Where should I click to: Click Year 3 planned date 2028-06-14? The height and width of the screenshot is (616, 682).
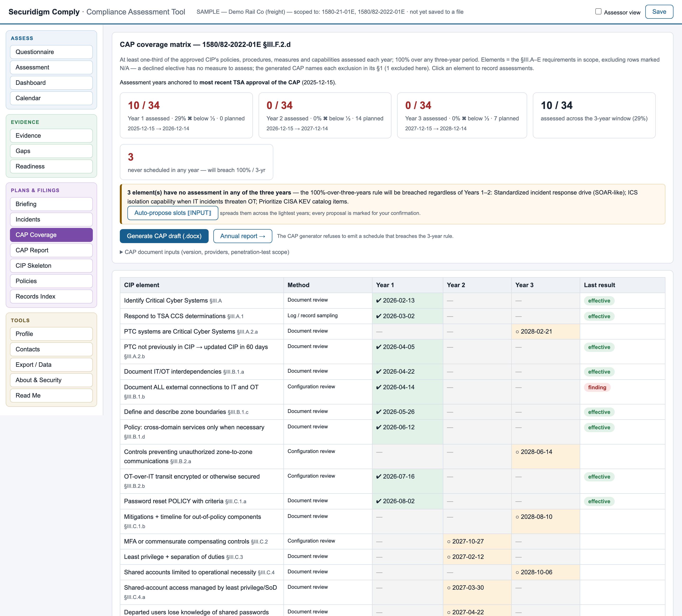pos(545,457)
